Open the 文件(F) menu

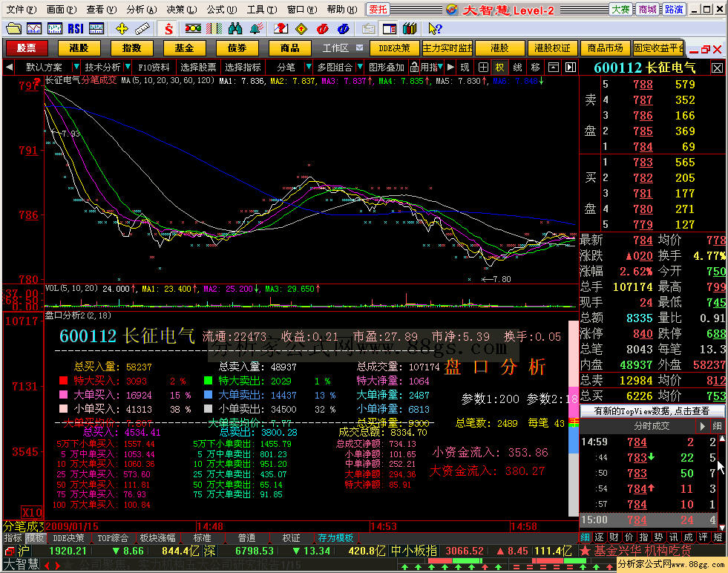pyautogui.click(x=22, y=10)
